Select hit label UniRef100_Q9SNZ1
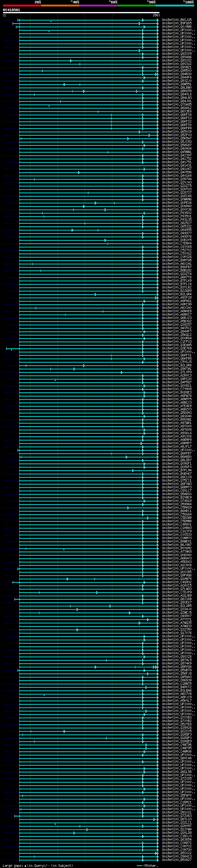 (177, 67)
